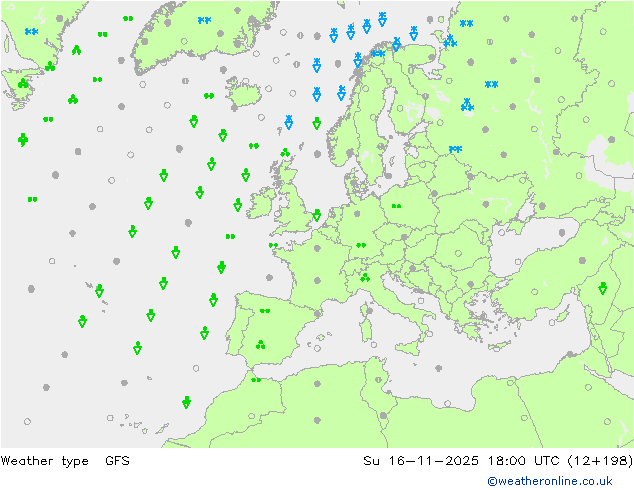Click the snow symbol over Baffin Island

pyautogui.click(x=32, y=32)
